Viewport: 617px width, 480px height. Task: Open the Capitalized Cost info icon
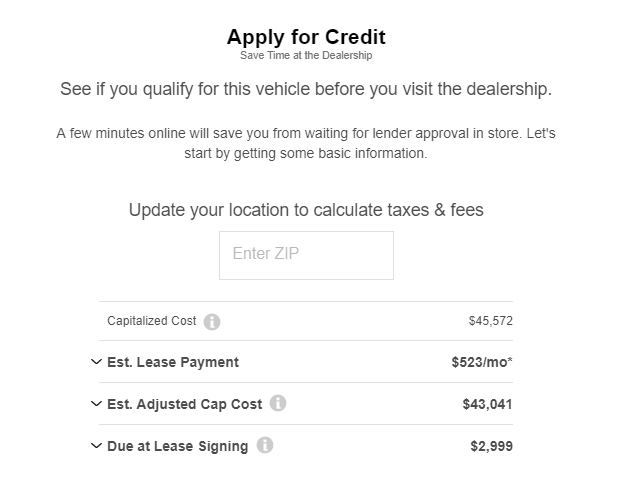click(x=212, y=322)
